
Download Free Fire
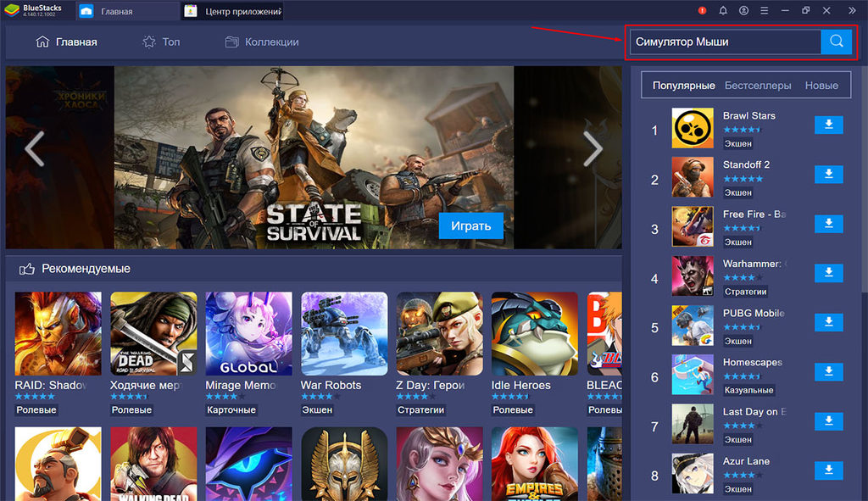[x=829, y=224]
